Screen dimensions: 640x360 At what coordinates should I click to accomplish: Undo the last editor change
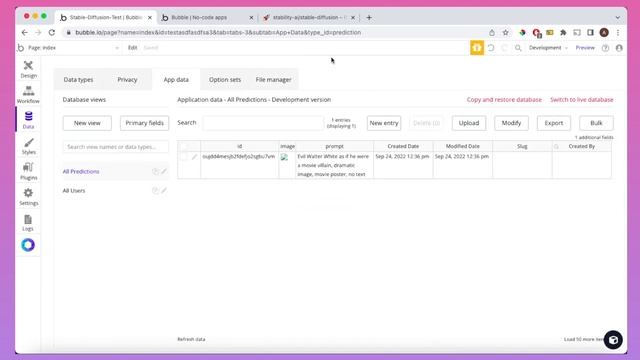pos(491,48)
